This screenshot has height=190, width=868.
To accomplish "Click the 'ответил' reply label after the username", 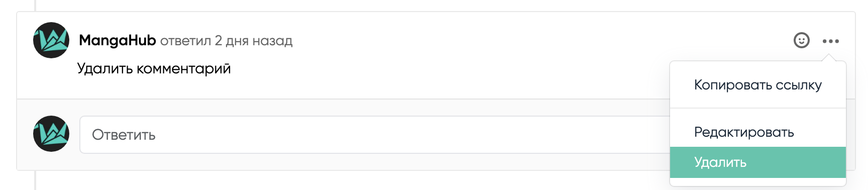I will tap(185, 41).
